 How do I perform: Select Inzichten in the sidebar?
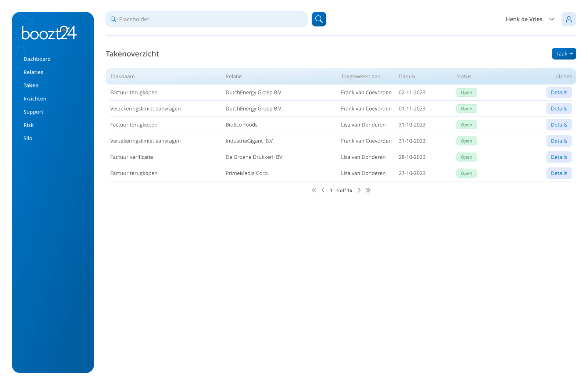coord(35,99)
